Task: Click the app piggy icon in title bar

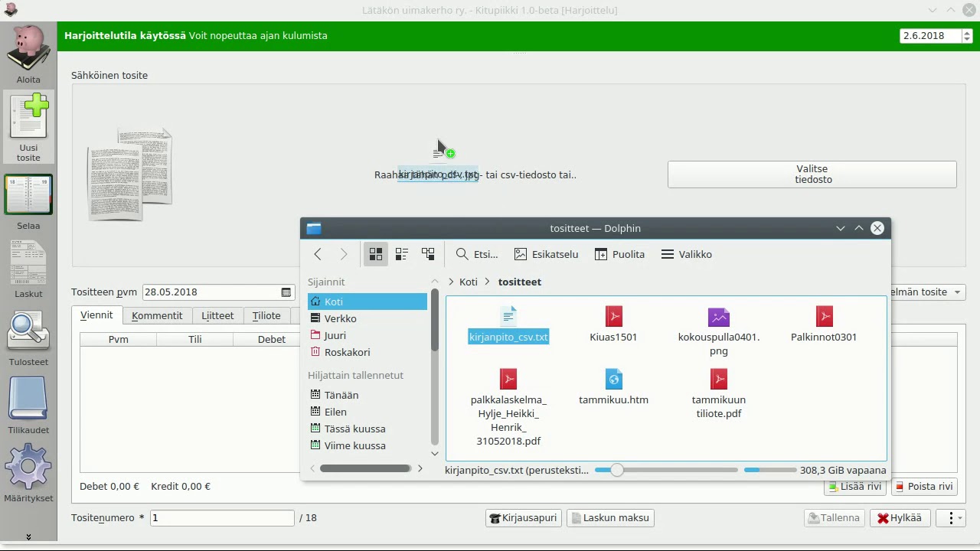Action: [x=11, y=10]
